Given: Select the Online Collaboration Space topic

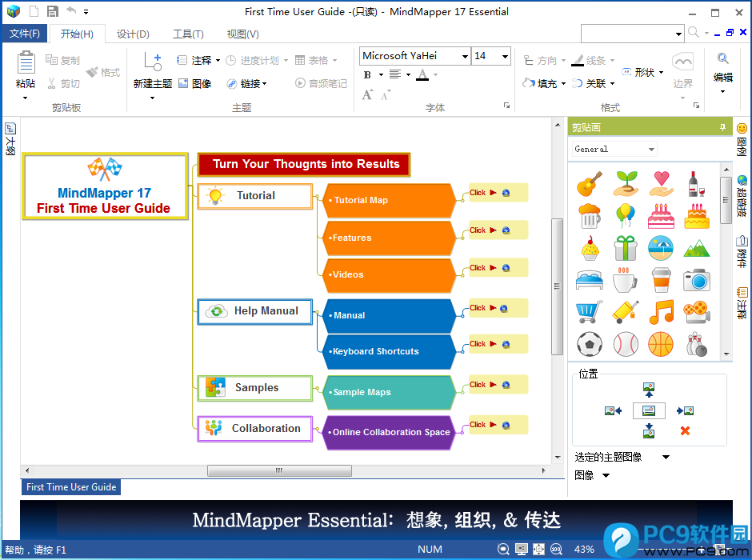Looking at the screenshot, I should [388, 432].
